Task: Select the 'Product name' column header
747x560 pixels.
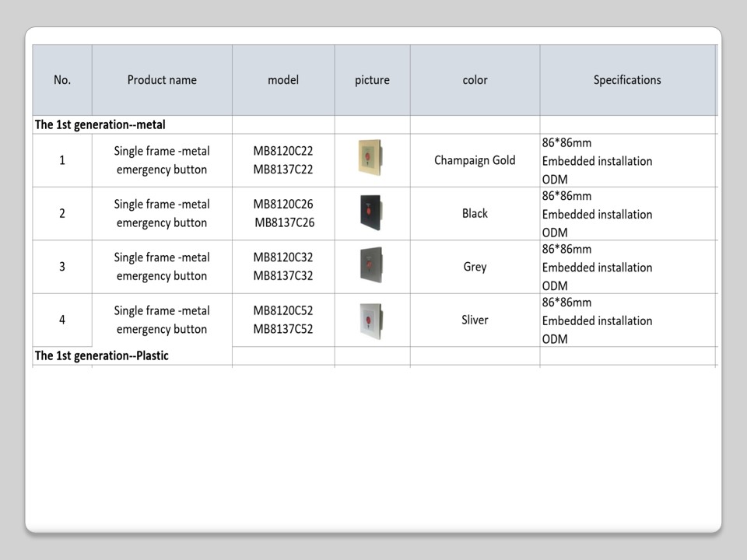Action: (x=162, y=80)
